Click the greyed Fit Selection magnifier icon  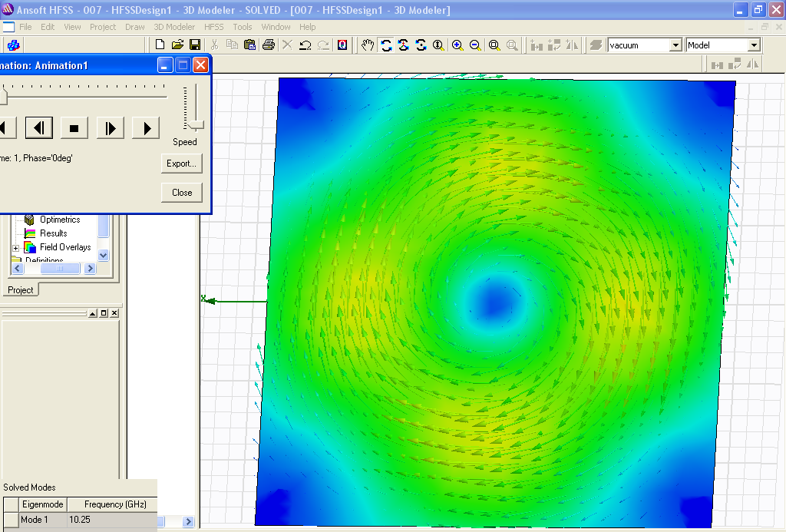[x=512, y=45]
